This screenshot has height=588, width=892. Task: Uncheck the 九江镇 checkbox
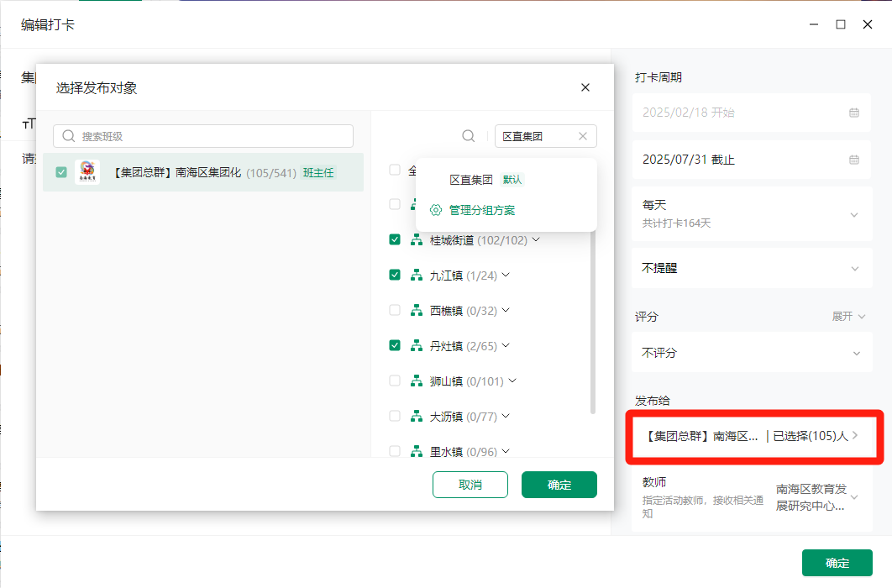(395, 275)
